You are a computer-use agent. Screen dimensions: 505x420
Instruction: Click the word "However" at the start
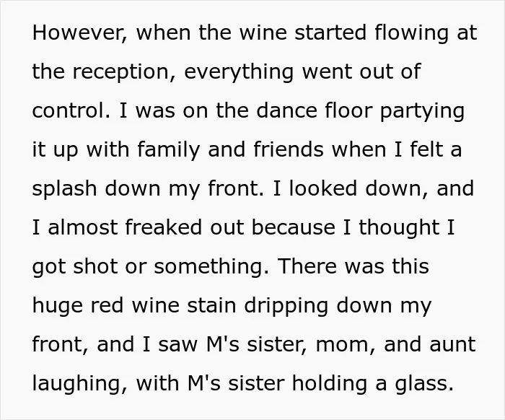point(79,33)
